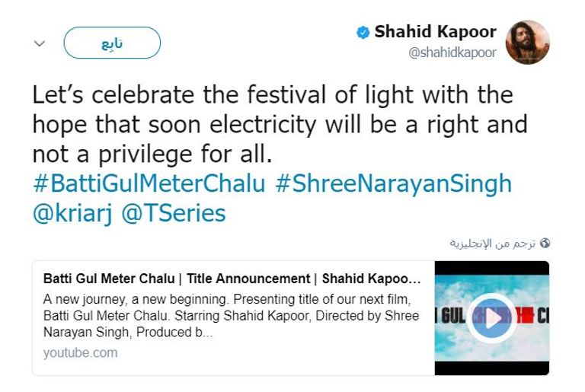This screenshot has width=585, height=392.
Task: Click the Follow (تابع) button
Action: point(112,43)
